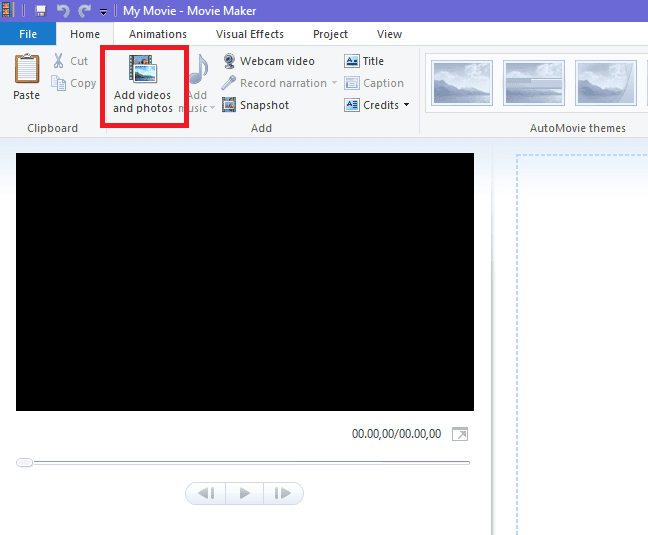Click the empty storyboard drop area

(582, 345)
